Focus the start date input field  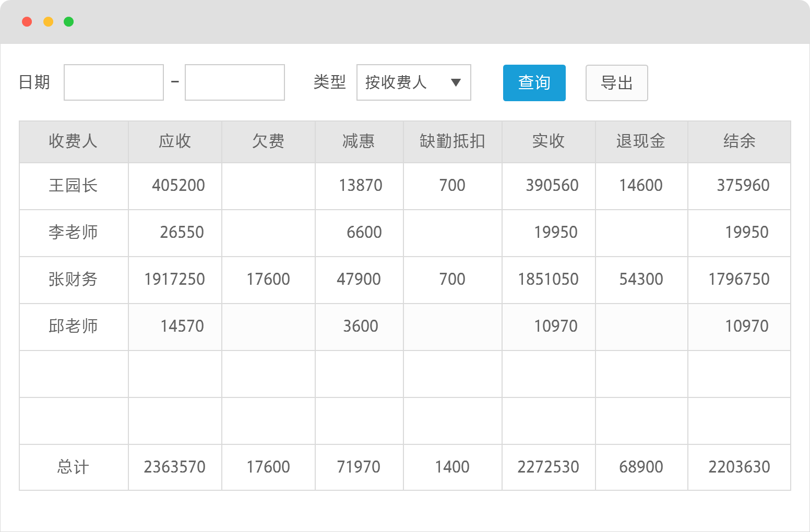click(x=114, y=82)
